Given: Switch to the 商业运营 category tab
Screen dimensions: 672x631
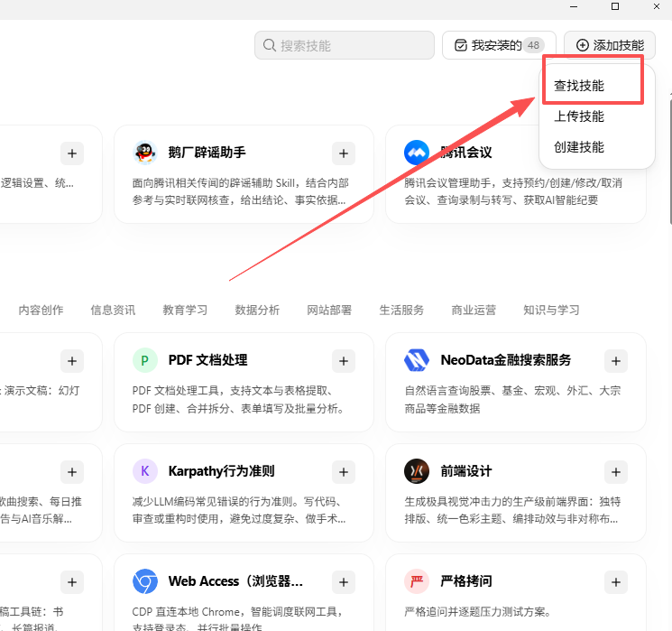Looking at the screenshot, I should point(474,311).
